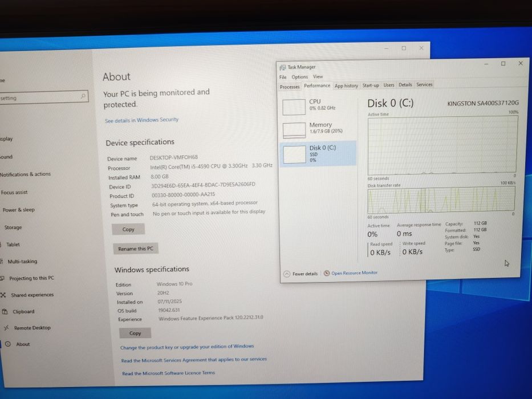Copy the Windows specifications
This screenshot has height=399, width=532.
(135, 333)
